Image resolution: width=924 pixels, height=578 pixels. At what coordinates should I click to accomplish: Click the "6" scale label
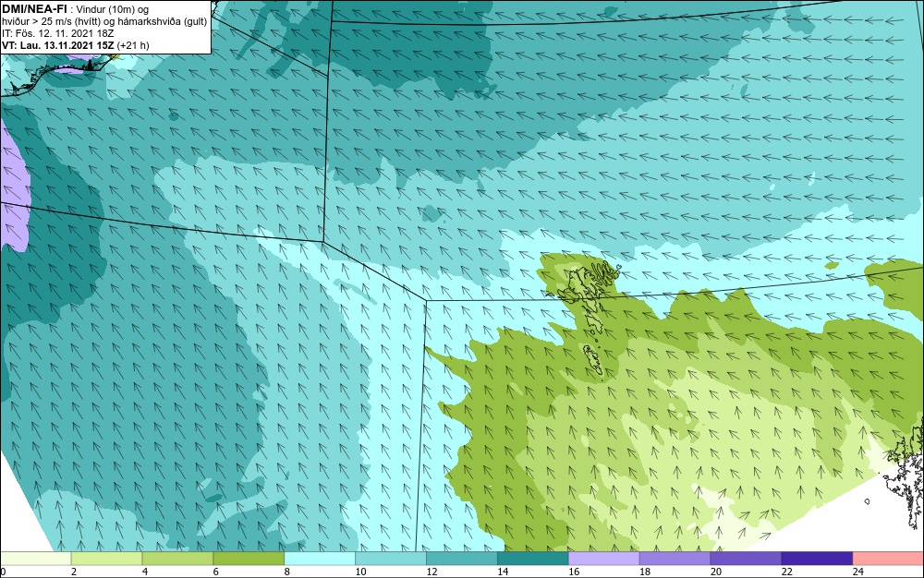pos(215,572)
